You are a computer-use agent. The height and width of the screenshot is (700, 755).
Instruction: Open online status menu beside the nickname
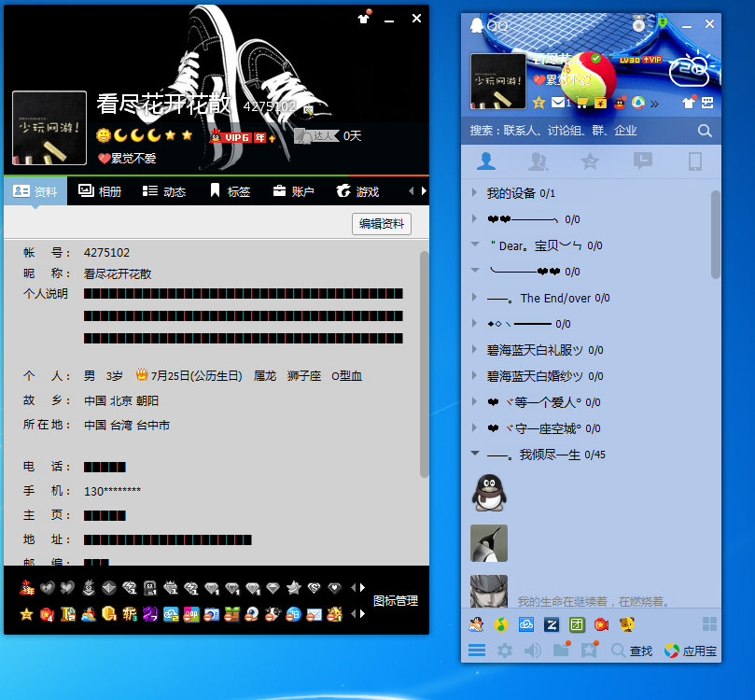pyautogui.click(x=595, y=59)
